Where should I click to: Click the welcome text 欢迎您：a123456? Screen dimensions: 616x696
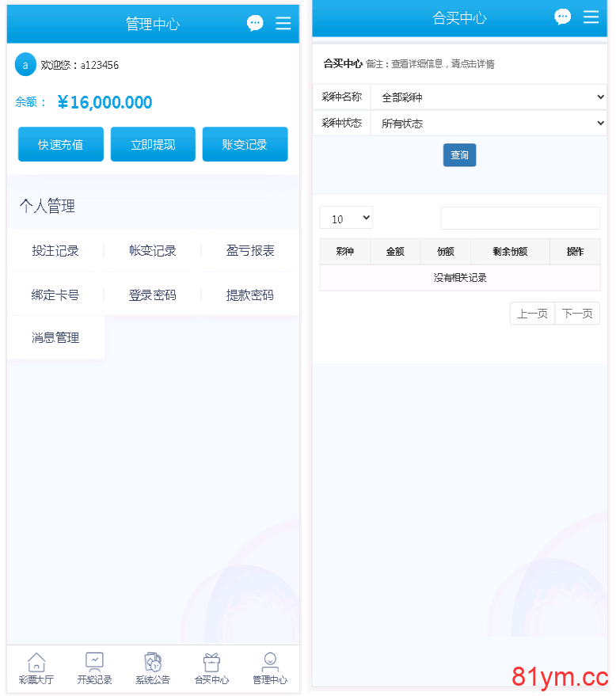tap(79, 65)
